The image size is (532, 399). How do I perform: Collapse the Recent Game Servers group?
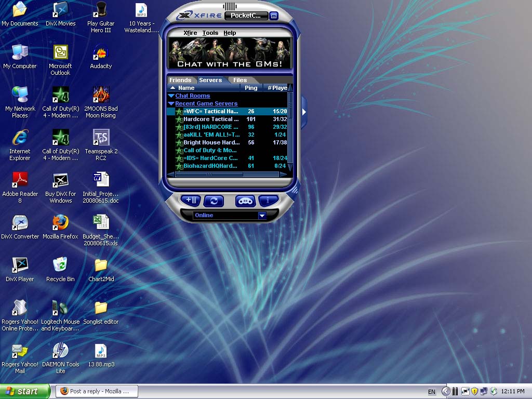click(x=171, y=104)
